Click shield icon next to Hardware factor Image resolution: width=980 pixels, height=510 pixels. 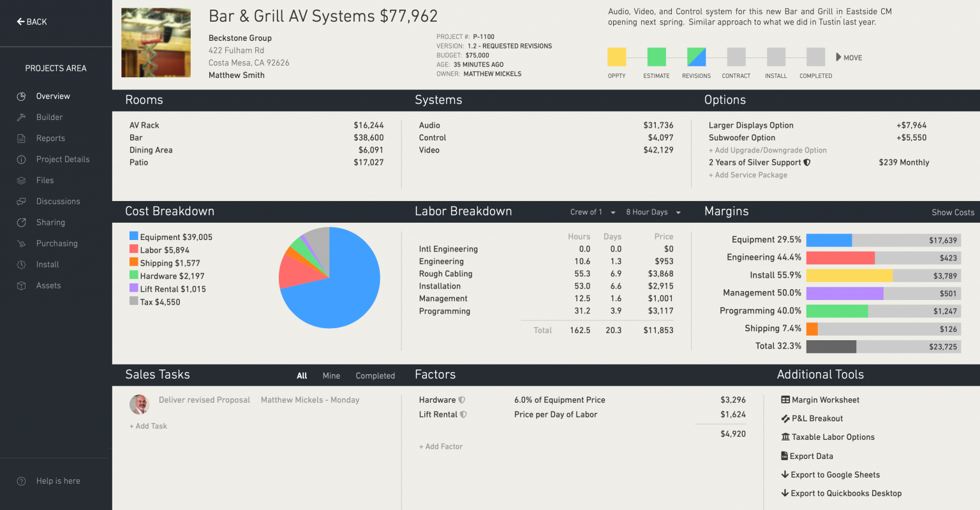pos(462,400)
